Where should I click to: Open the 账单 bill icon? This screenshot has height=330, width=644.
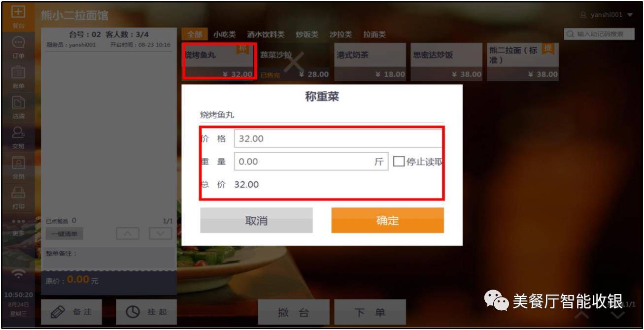point(18,77)
